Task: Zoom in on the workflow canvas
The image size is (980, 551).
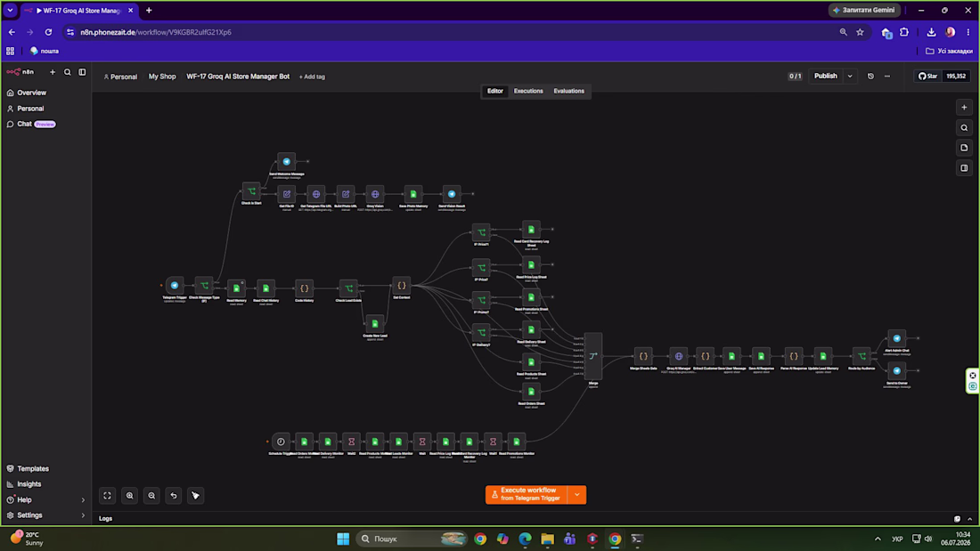Action: tap(129, 496)
